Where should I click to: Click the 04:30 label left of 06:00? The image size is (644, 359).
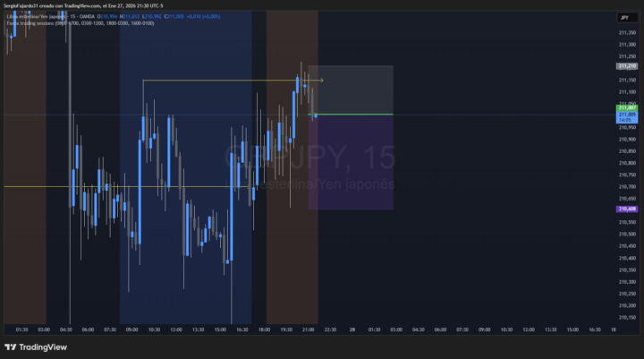(x=65, y=329)
